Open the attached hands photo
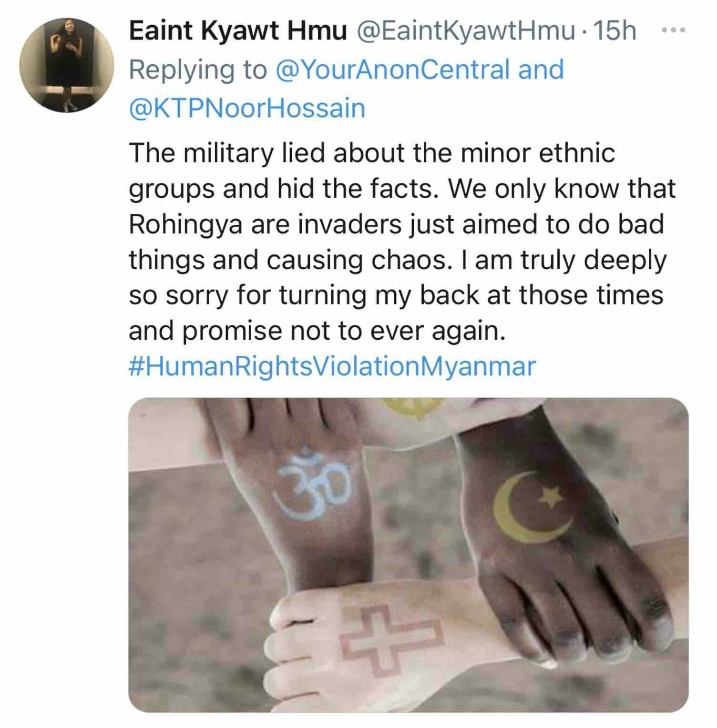The image size is (717, 728). coord(408,555)
